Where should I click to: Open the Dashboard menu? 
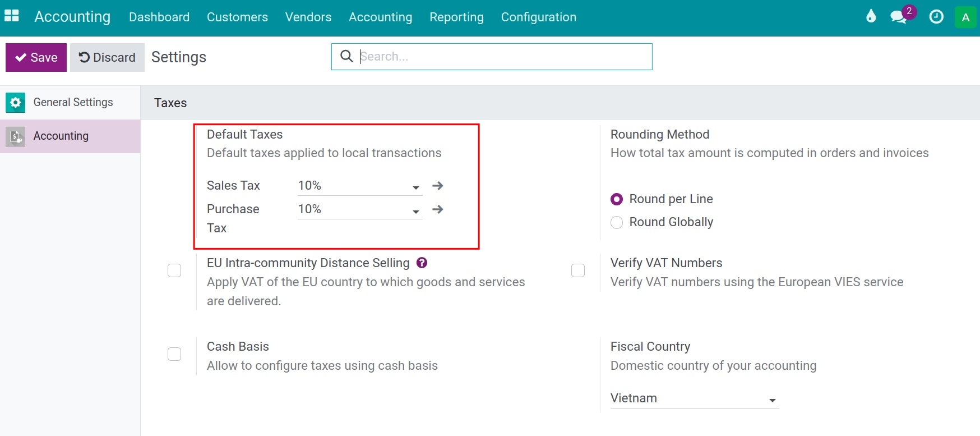click(159, 17)
